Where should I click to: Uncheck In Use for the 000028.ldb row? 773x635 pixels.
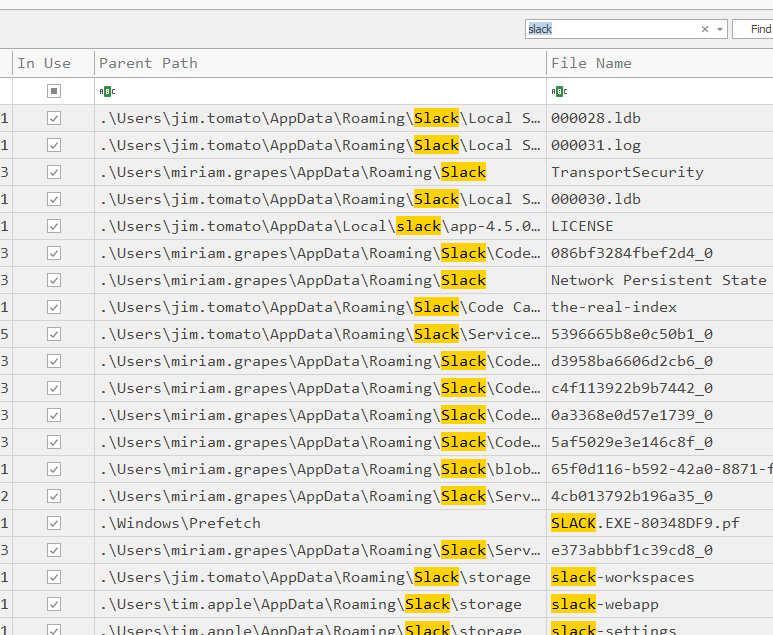(x=54, y=118)
